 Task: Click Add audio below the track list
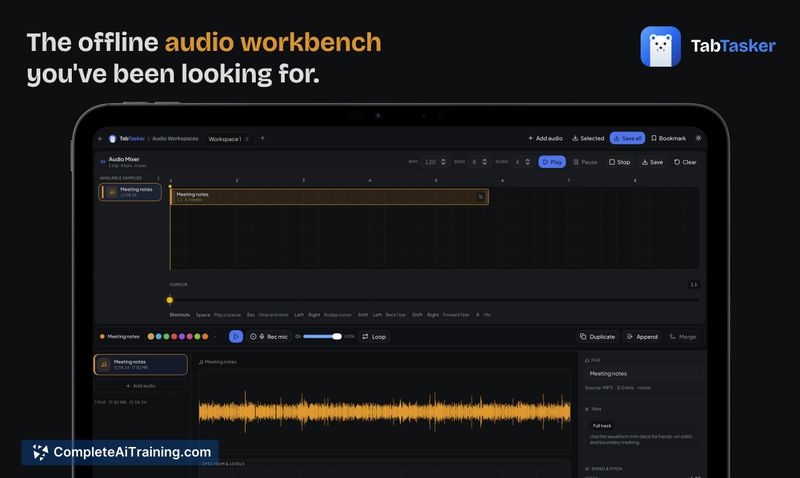141,386
